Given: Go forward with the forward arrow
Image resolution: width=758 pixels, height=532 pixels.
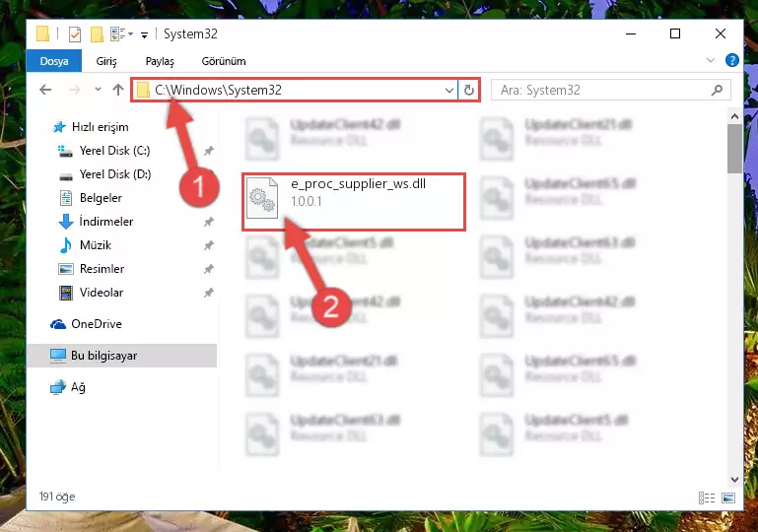Looking at the screenshot, I should [x=75, y=90].
